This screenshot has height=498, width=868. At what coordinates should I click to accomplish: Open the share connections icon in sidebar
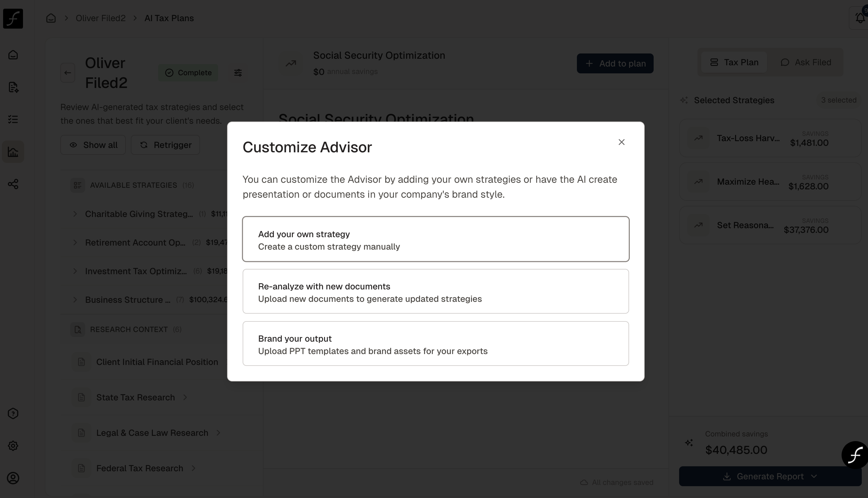click(13, 184)
